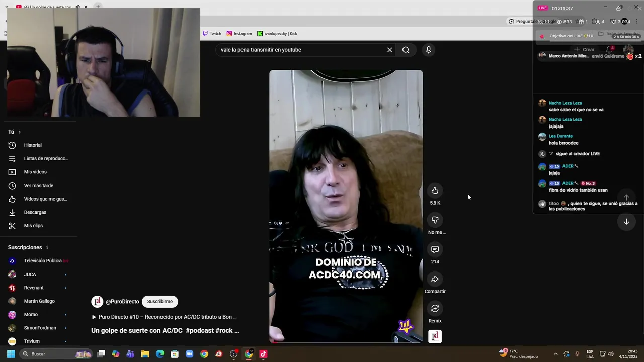The image size is (644, 362).
Task: Click the 'fibra de vidrio también usan' message
Action: pos(578,190)
